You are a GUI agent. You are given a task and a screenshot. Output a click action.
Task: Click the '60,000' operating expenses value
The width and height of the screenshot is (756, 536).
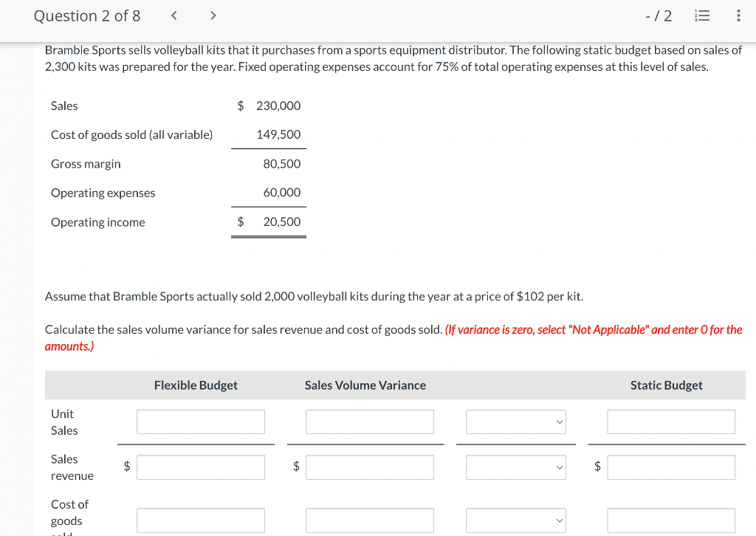pos(281,192)
